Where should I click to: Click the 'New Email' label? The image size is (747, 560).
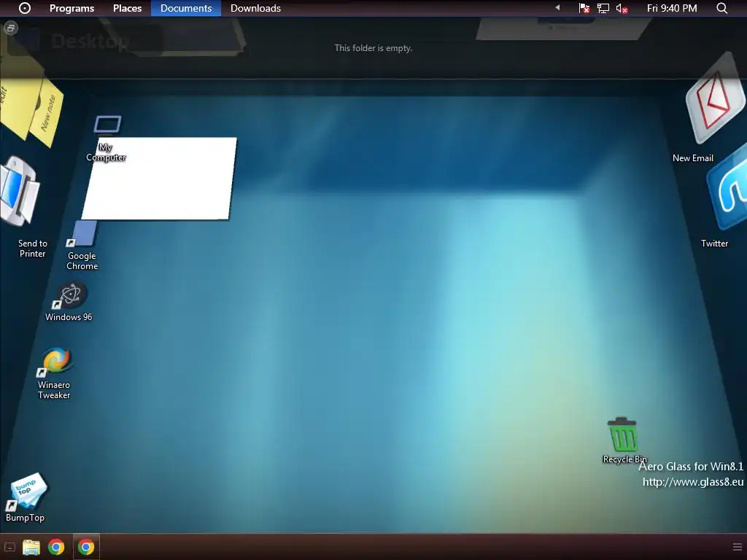[693, 158]
